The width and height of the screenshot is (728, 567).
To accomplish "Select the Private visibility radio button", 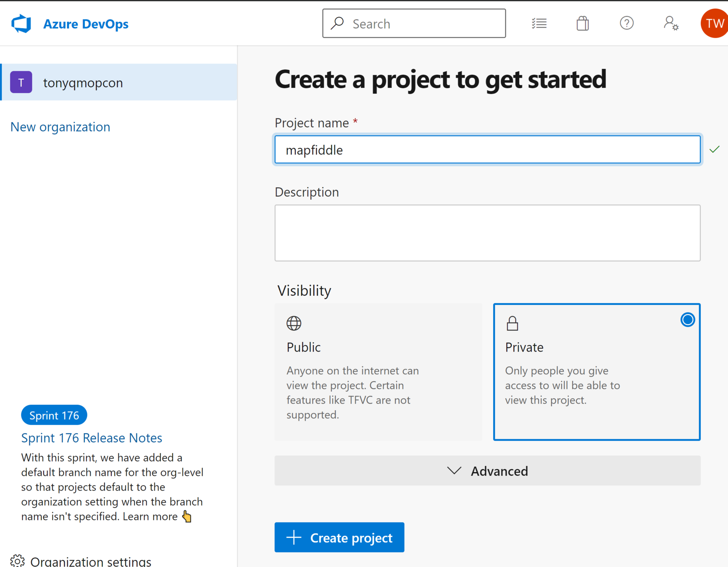I will click(x=687, y=320).
